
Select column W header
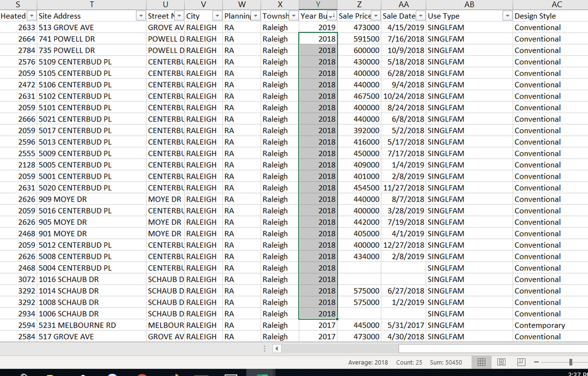click(x=242, y=5)
